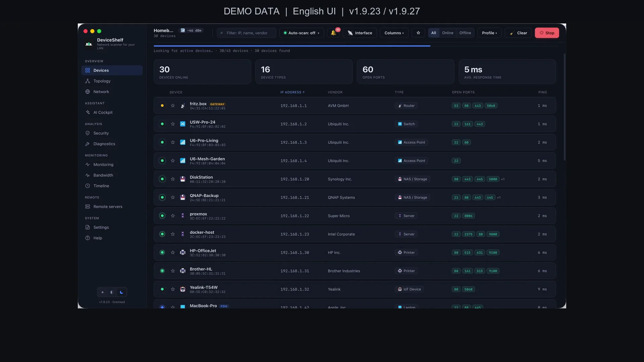Click USW-Pro-24 switch device icon
644x362 pixels.
[x=183, y=124]
